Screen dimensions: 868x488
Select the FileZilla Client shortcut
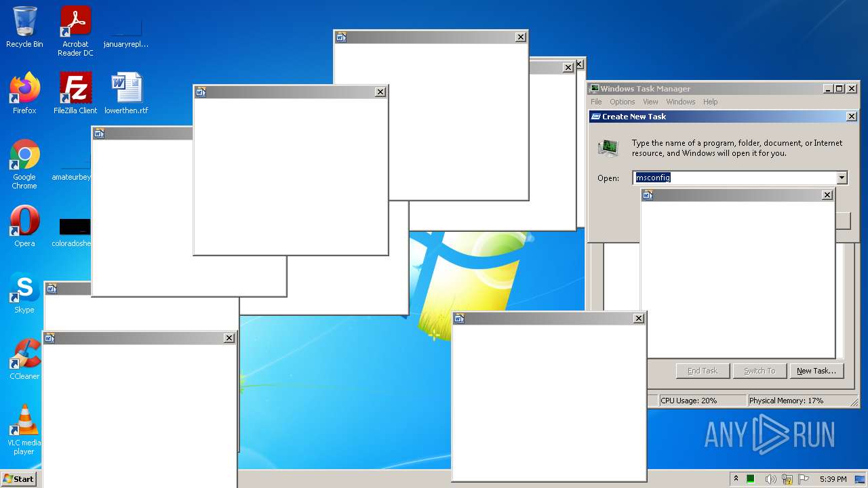point(75,93)
